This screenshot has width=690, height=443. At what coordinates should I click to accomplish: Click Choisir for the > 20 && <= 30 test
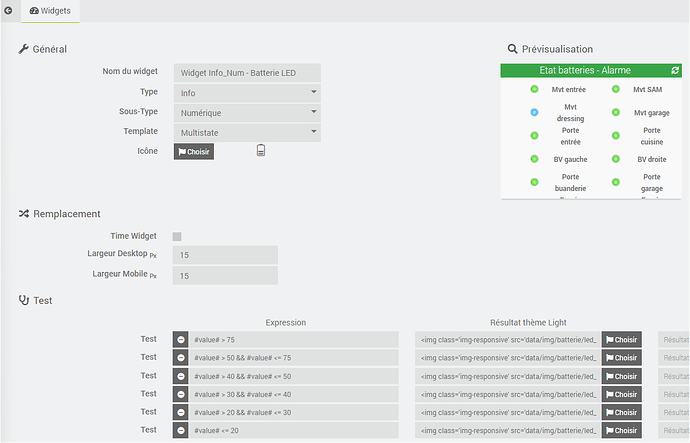pyautogui.click(x=621, y=412)
